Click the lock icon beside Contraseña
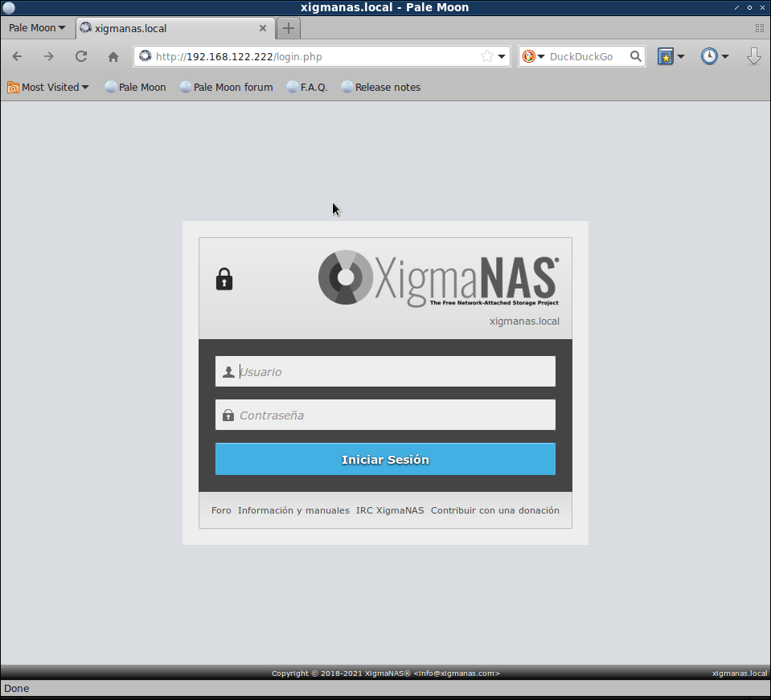This screenshot has height=700, width=771. click(x=228, y=415)
